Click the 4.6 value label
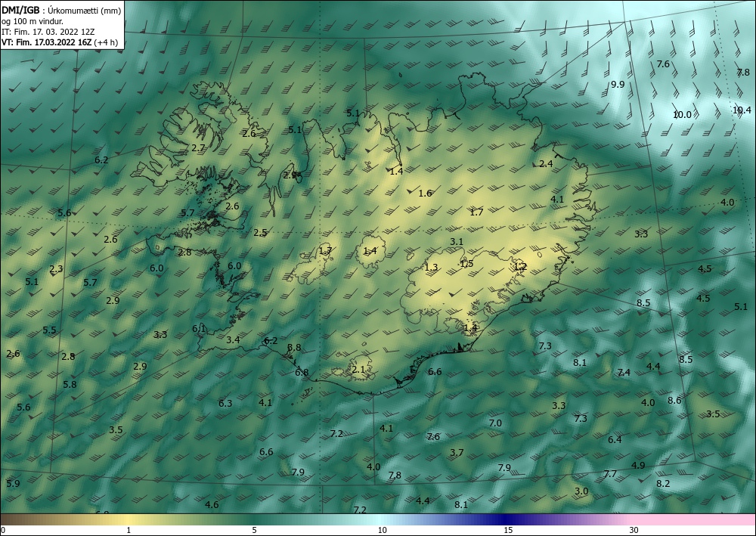 pos(212,505)
